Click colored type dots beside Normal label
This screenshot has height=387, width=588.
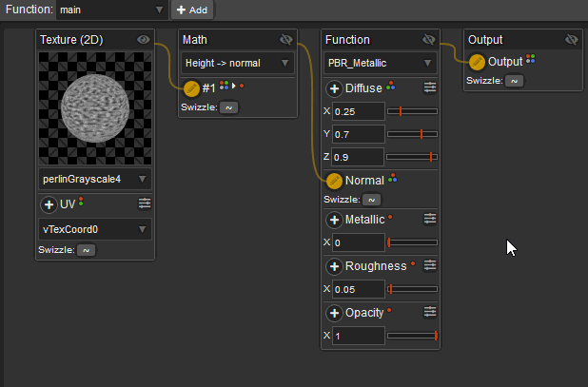393,178
